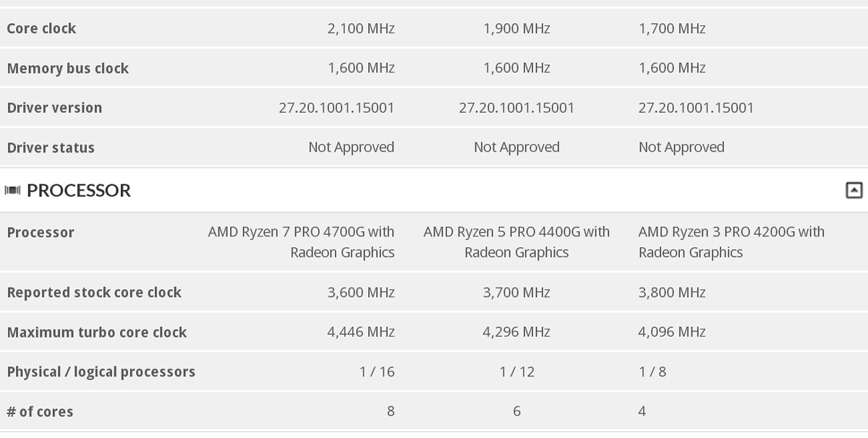Select the AMD Ryzen 7 PRO 4700G processor name
868x438 pixels.
(x=301, y=242)
